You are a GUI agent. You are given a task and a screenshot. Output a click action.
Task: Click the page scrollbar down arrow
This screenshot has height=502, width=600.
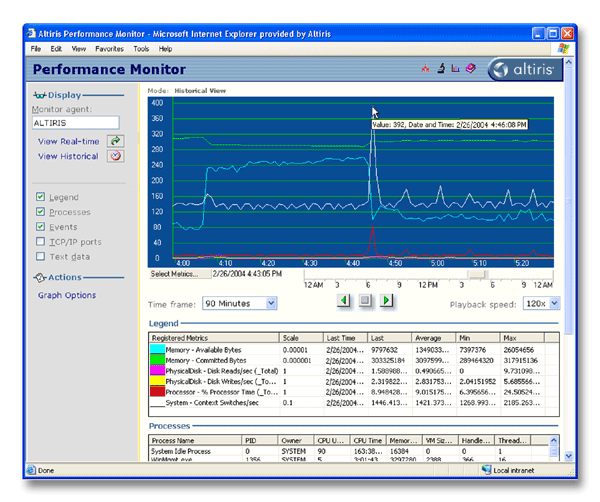(x=568, y=456)
